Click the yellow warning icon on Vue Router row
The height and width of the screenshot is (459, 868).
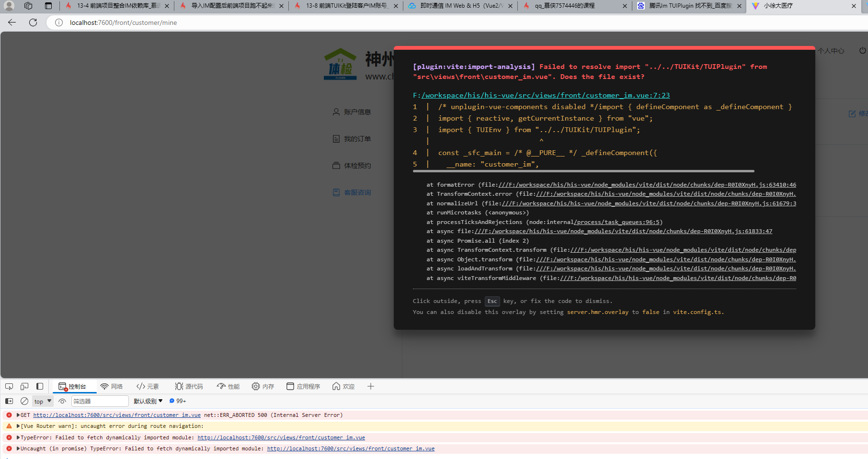pyautogui.click(x=9, y=426)
